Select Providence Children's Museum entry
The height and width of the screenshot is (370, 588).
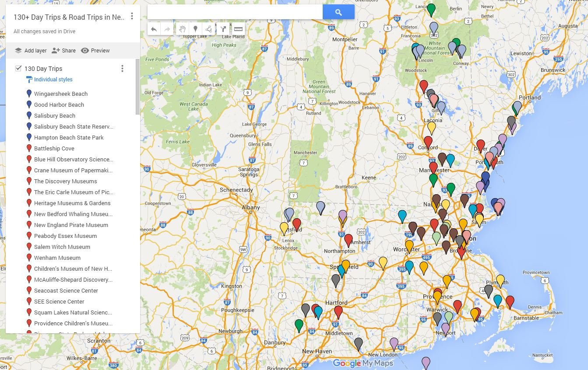[x=73, y=323]
